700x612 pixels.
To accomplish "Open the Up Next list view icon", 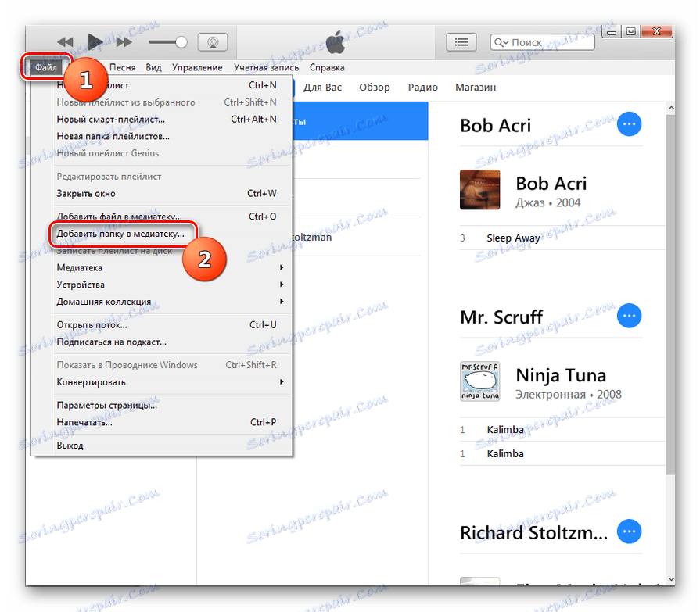I will pyautogui.click(x=461, y=42).
